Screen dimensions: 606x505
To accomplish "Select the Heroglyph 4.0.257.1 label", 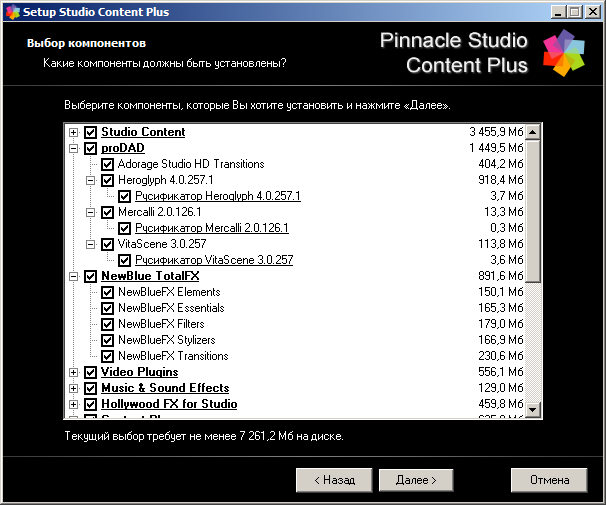I will point(165,180).
